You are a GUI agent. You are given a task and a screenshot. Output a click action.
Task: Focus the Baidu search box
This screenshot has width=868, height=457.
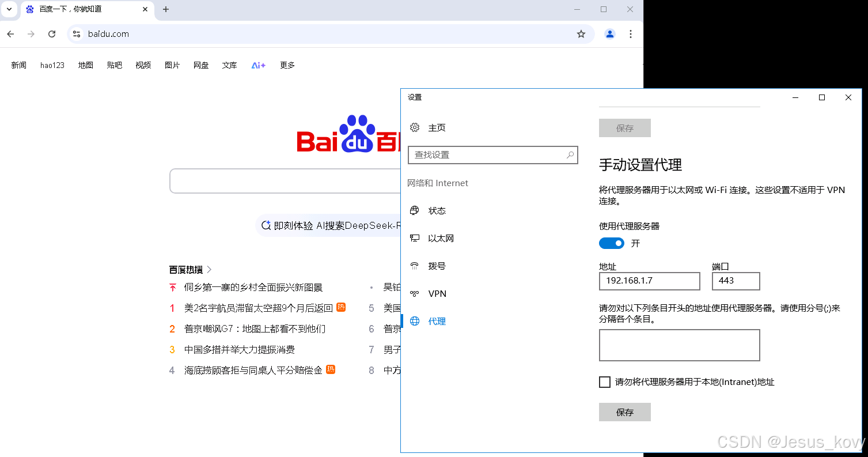pyautogui.click(x=285, y=181)
